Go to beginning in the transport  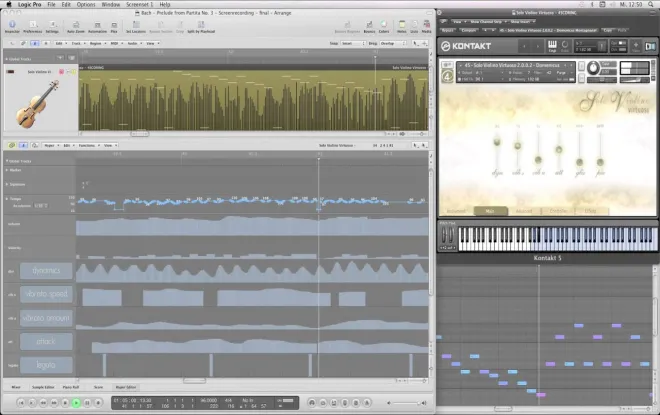[x=21, y=403]
